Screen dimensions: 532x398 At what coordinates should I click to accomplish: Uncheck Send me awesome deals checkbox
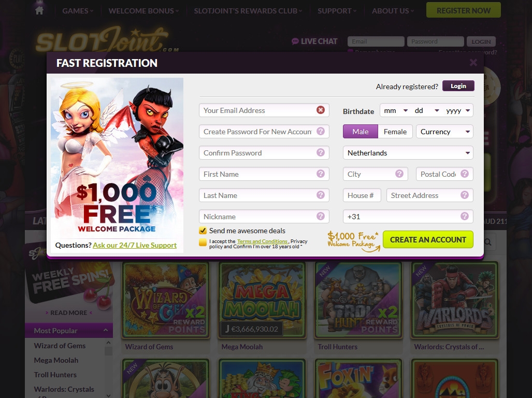tap(203, 231)
